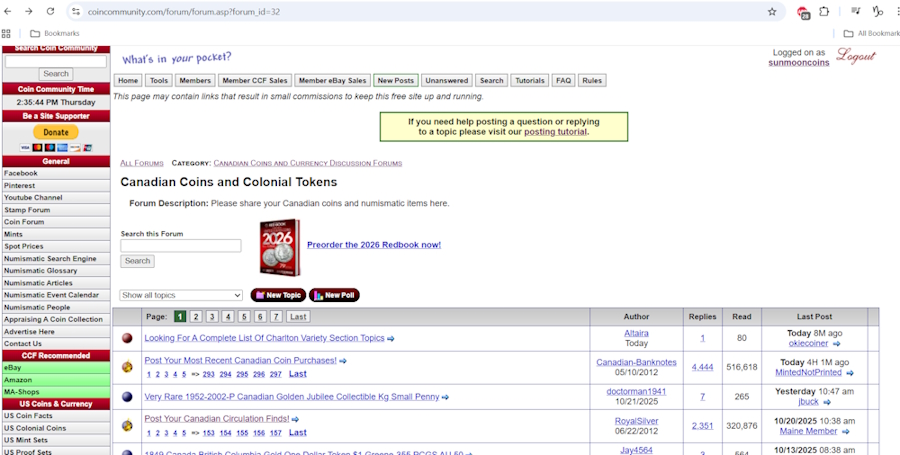The height and width of the screenshot is (455, 900).
Task: View site information icon in address bar
Action: click(76, 11)
